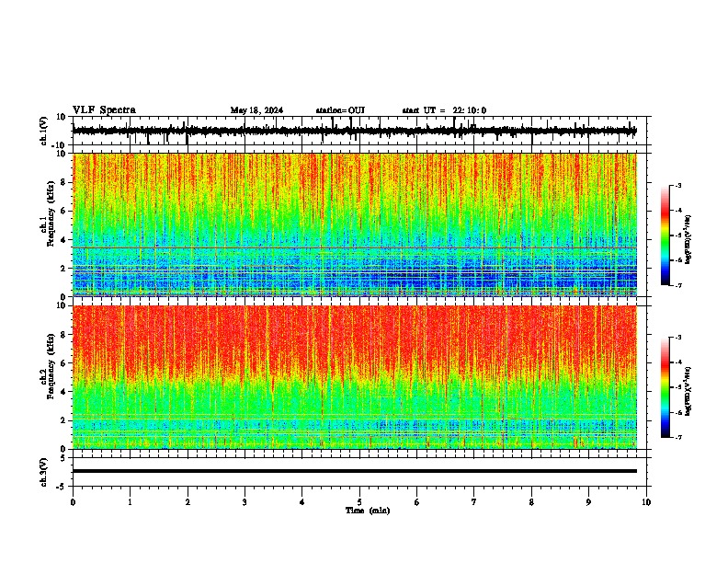Screen dimensions: 728x563
Task: Click the "station=OUI" header text
Action: (x=340, y=110)
